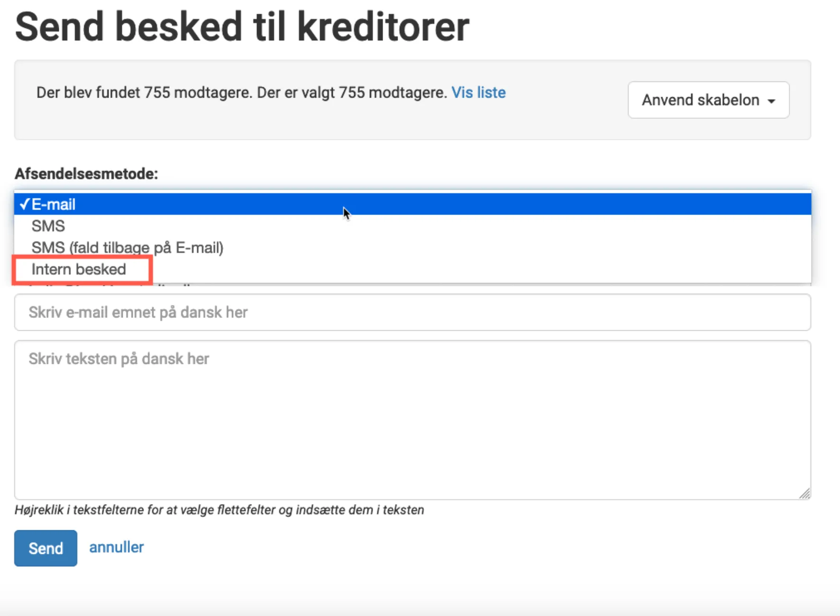This screenshot has width=840, height=616.
Task: Click the Send besked til kreditorer heading
Action: pyautogui.click(x=242, y=26)
